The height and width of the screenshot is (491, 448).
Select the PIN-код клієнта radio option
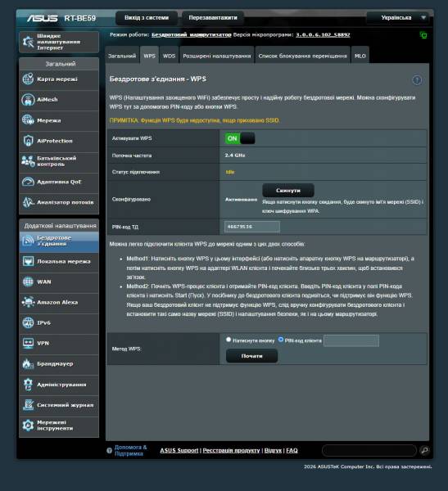tap(281, 340)
